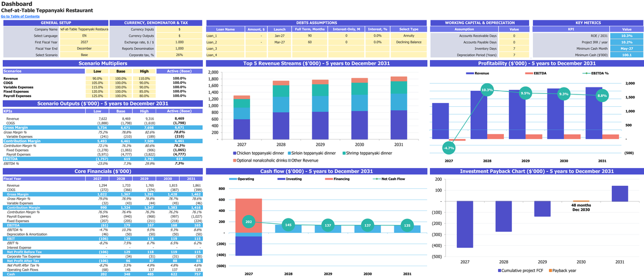This screenshot has height=278, width=644.
Task: Edit the Exchange rate value 1.000
Action: pyautogui.click(x=179, y=42)
